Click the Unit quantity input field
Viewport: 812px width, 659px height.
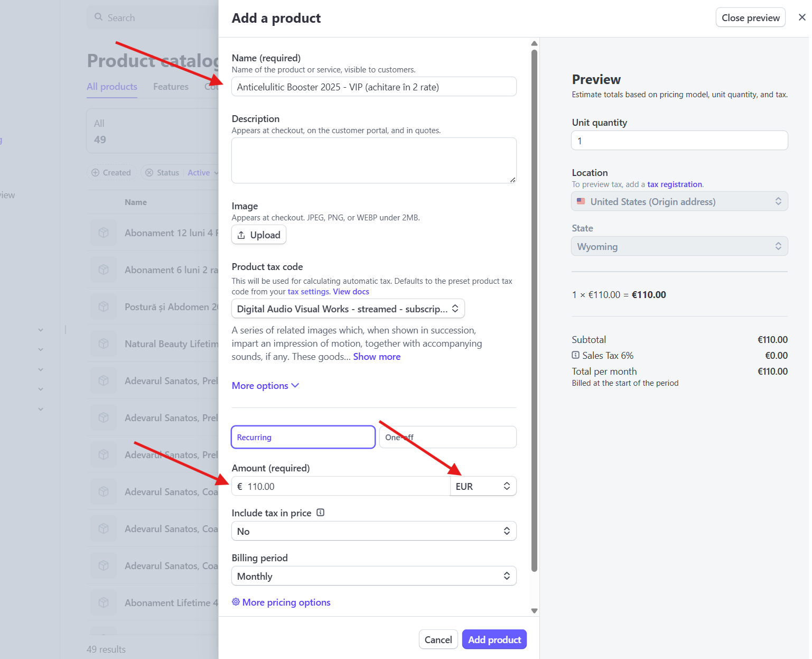[x=679, y=141]
